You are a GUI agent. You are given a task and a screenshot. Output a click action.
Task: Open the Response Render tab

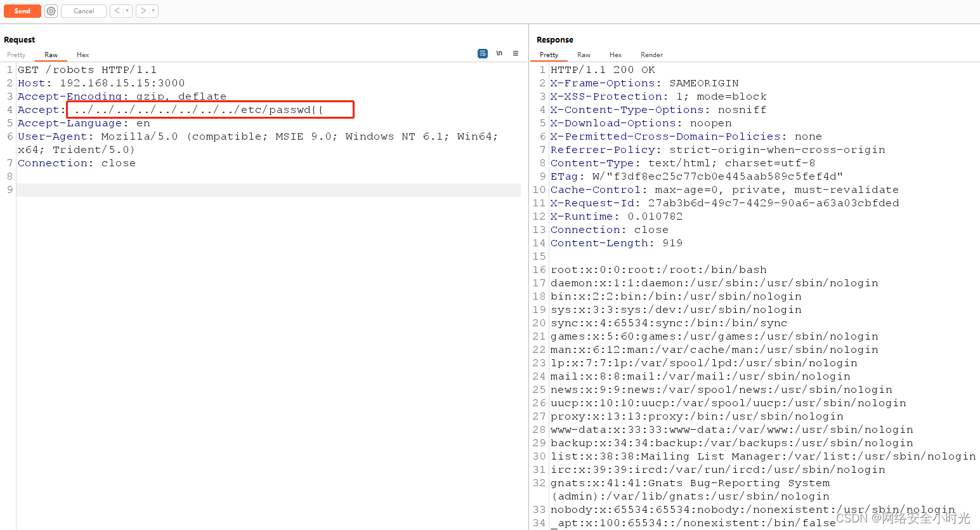coord(652,55)
